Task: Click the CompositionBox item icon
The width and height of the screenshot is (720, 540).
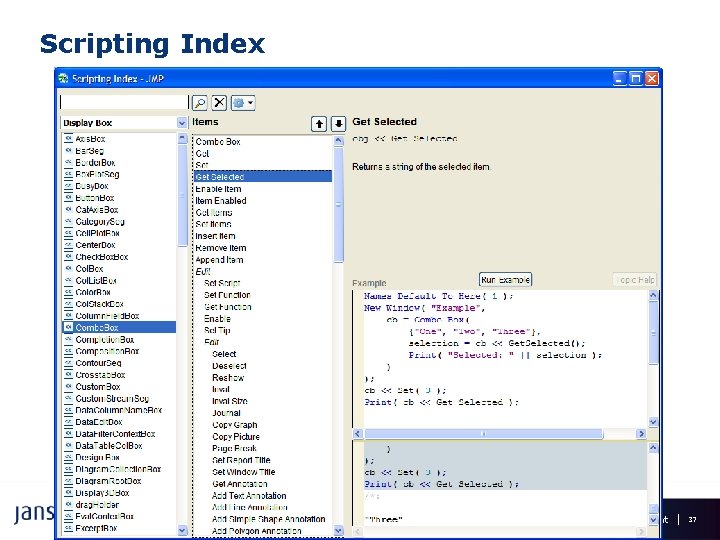Action: coord(68,351)
